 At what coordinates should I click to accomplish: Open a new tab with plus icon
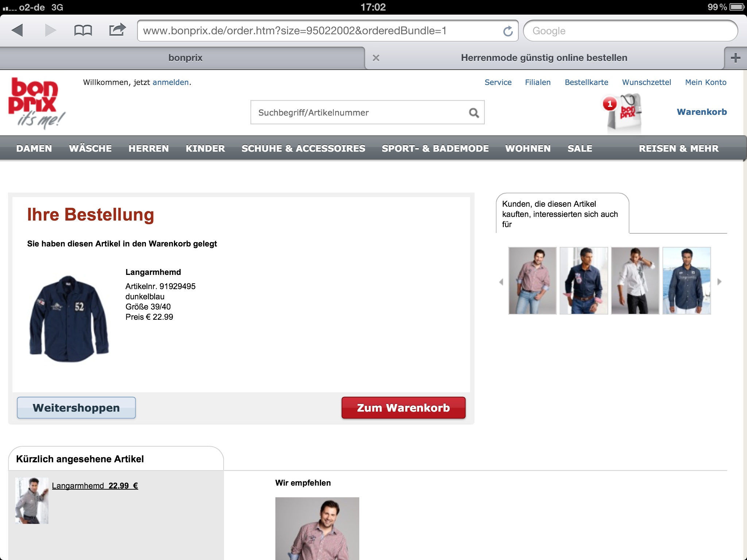coord(735,58)
